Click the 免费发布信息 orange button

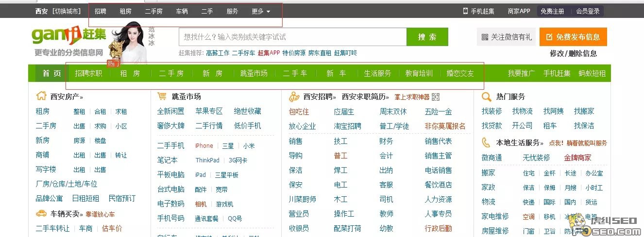point(573,37)
